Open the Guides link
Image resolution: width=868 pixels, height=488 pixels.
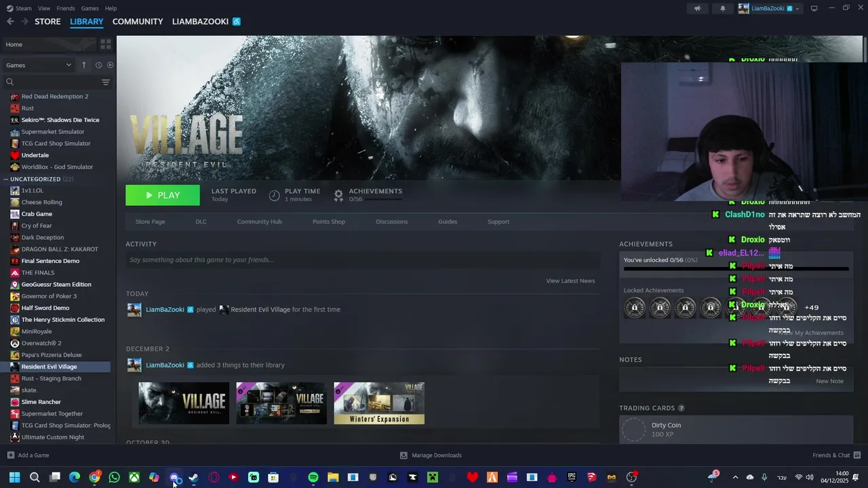tap(448, 222)
